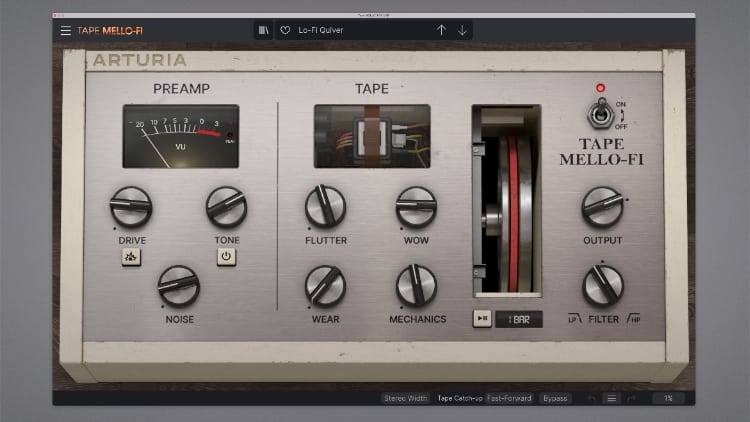The height and width of the screenshot is (422, 750).
Task: Click the redo arrow in bottom bar
Action: pos(631,398)
